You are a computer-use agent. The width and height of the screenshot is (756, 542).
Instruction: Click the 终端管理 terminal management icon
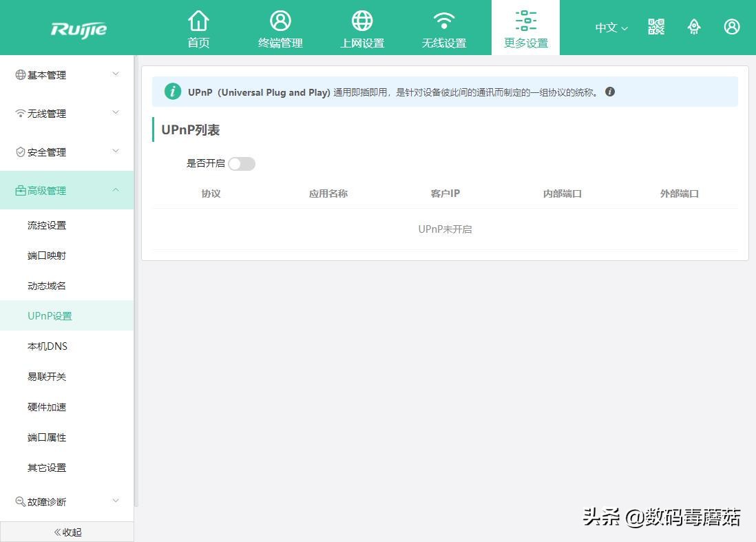point(280,28)
